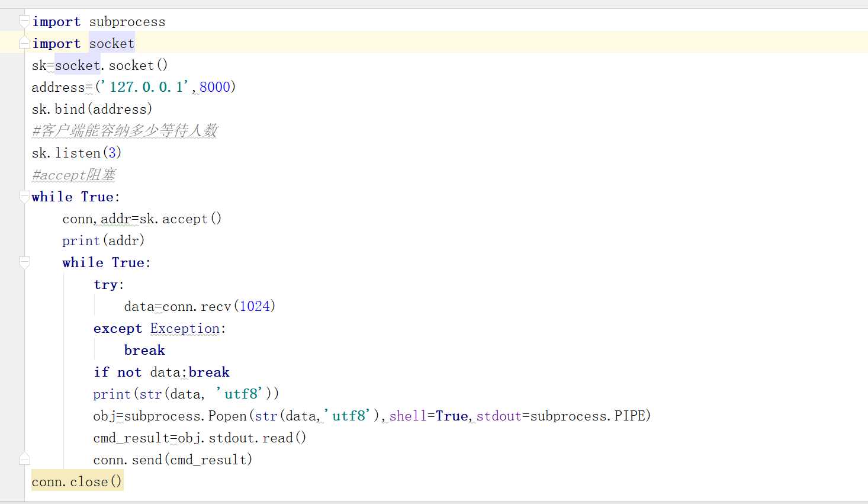This screenshot has width=868, height=504.
Task: Click the fold end marker beside conn.send(cmd_result)
Action: pos(24,459)
